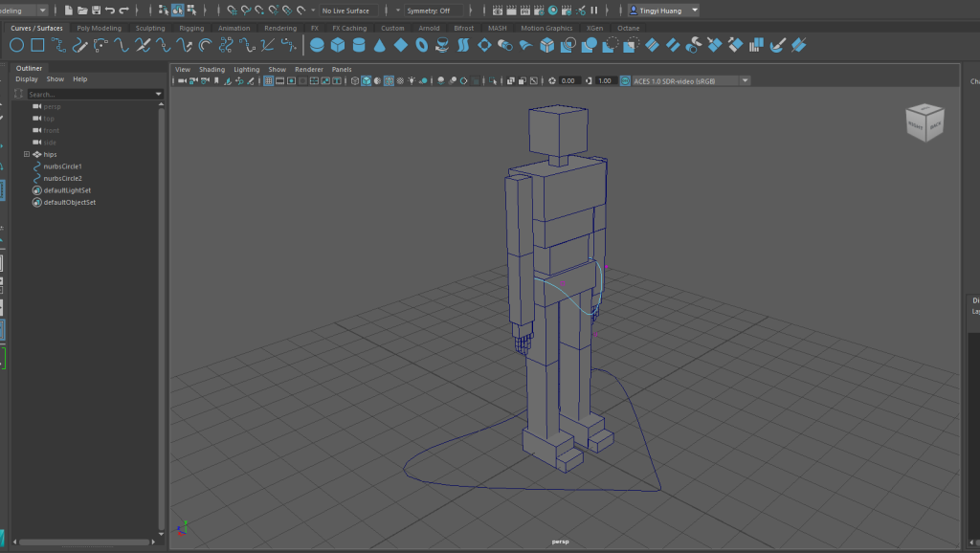980x553 pixels.
Task: Toggle use all lights in viewport
Action: click(412, 80)
